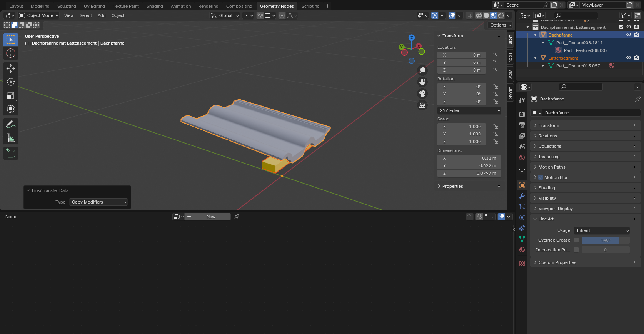The height and width of the screenshot is (334, 644).
Task: Enable Intersection Priority checkbox
Action: 576,250
